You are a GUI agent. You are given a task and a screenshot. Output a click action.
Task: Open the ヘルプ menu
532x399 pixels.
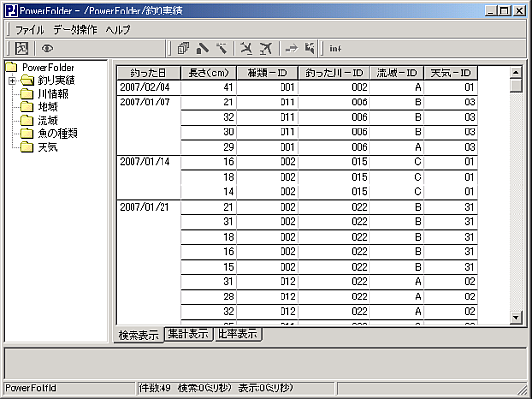click(x=117, y=30)
